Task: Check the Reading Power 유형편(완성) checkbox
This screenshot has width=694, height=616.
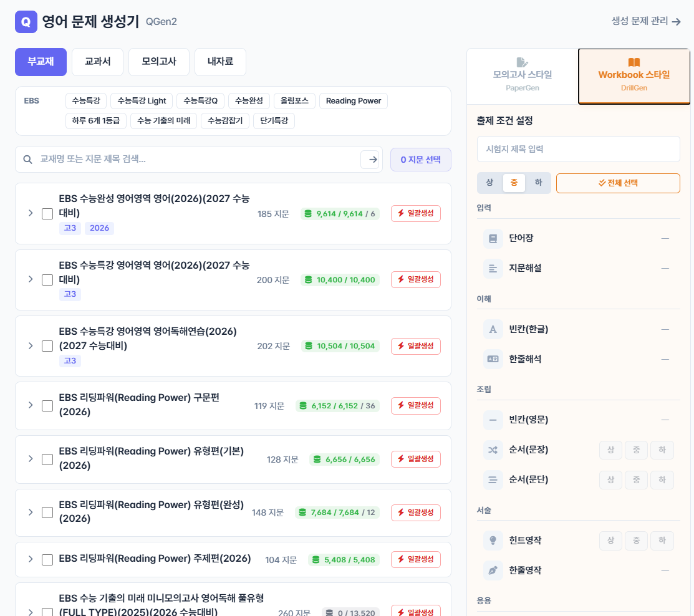Action: tap(47, 513)
